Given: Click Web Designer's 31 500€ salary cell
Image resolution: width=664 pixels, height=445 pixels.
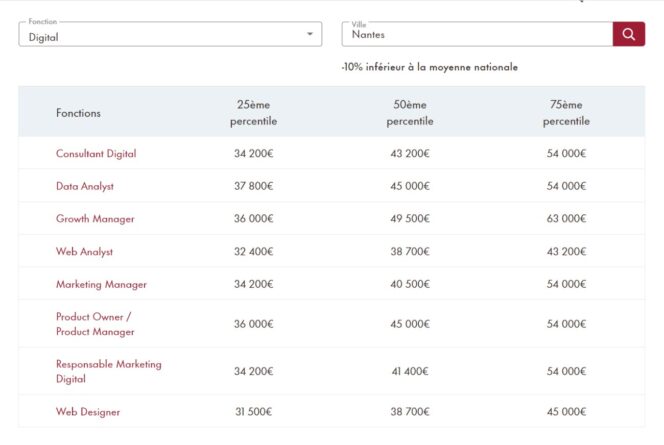Looking at the screenshot, I should 253,411.
